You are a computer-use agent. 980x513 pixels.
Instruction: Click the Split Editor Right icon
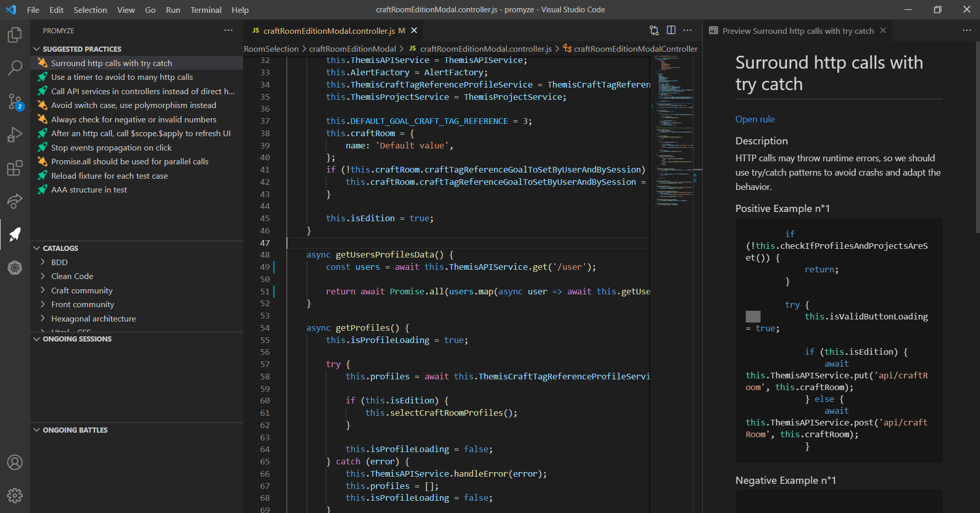coord(671,31)
